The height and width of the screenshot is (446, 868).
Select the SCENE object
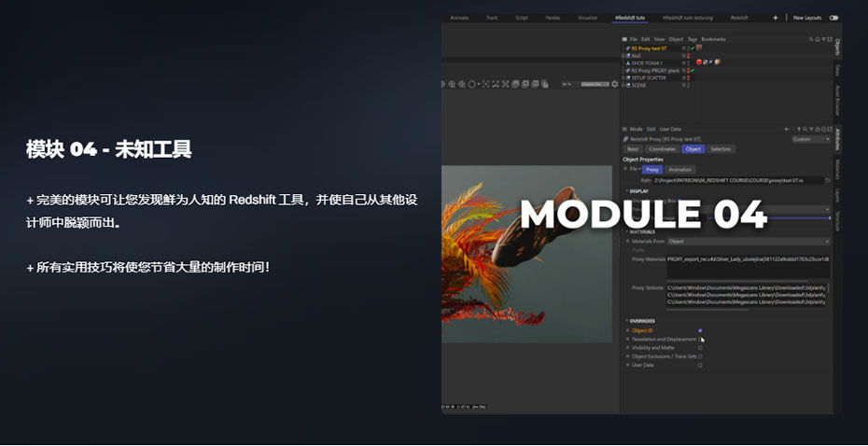[x=638, y=85]
